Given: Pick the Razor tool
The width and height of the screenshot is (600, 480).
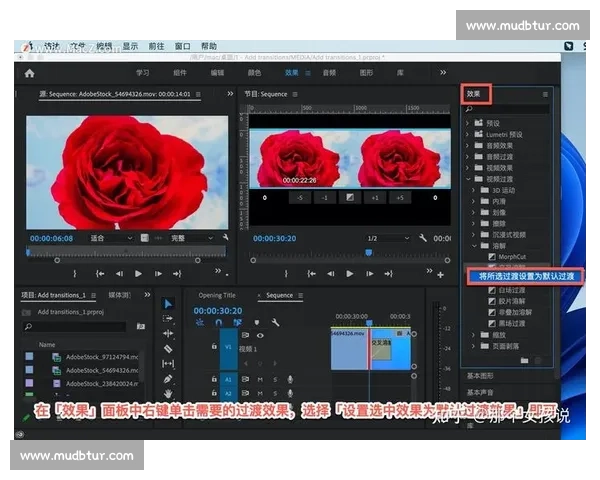Looking at the screenshot, I should point(168,348).
